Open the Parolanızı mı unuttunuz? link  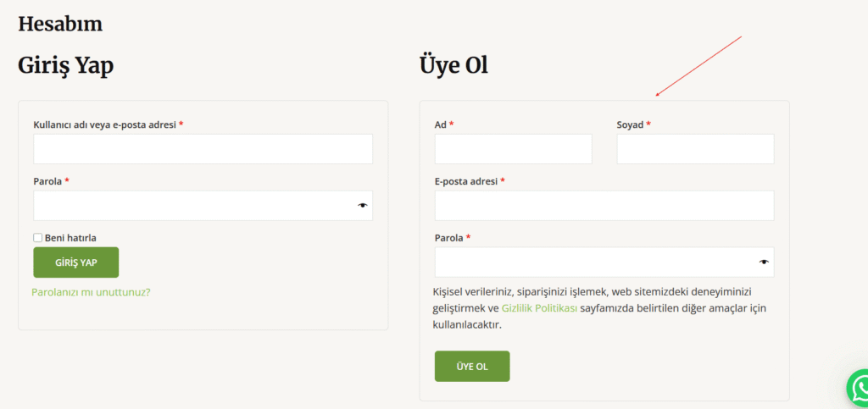(x=91, y=292)
